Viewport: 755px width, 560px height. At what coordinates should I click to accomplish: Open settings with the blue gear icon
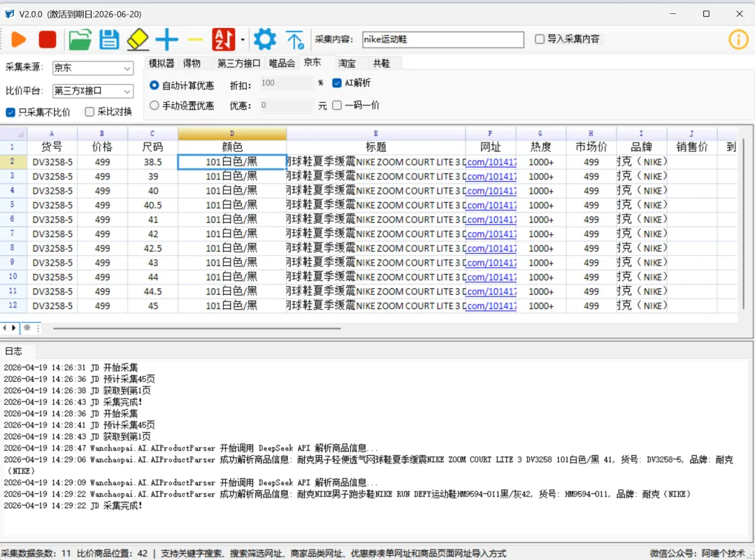point(265,39)
